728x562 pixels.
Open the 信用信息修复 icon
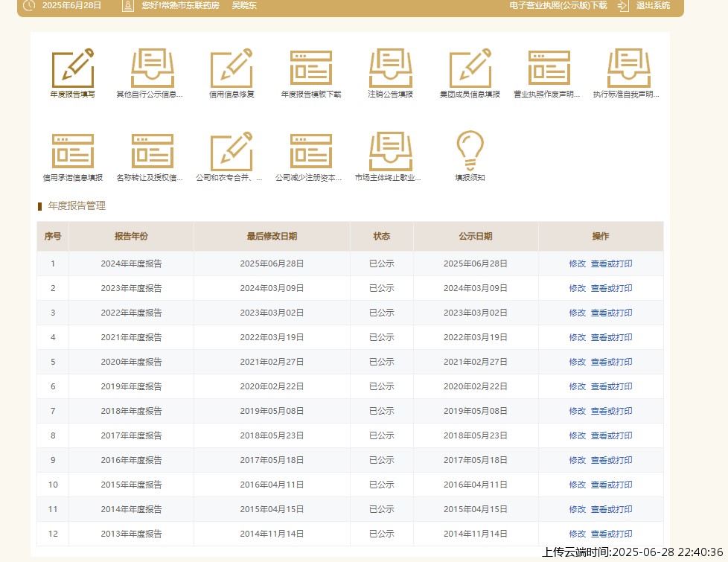[x=232, y=68]
